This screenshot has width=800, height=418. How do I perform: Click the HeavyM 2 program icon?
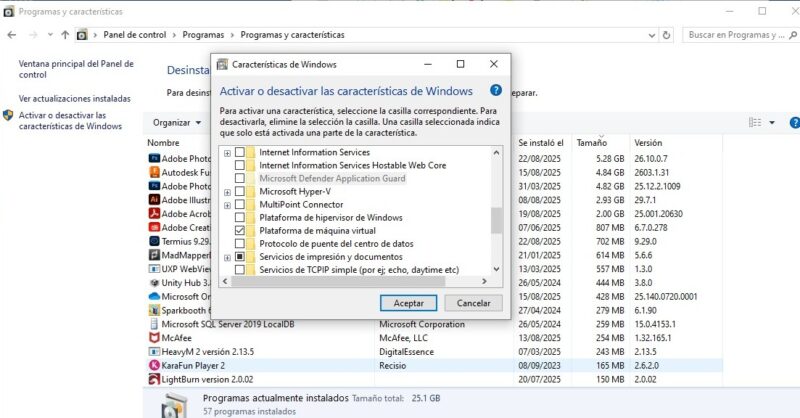point(154,352)
